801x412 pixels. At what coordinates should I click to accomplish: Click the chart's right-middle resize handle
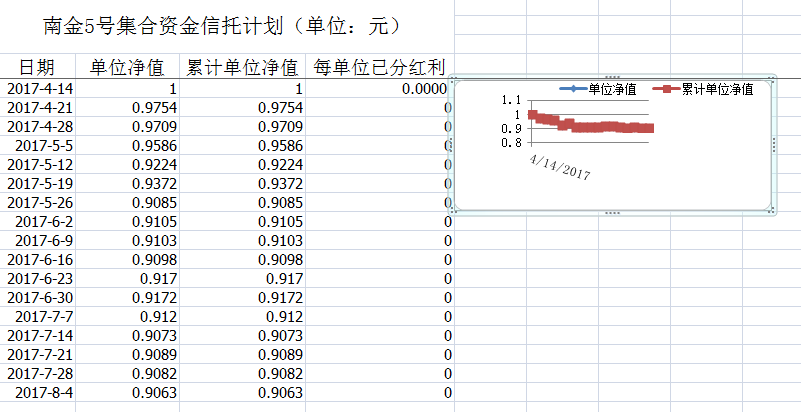pos(775,146)
